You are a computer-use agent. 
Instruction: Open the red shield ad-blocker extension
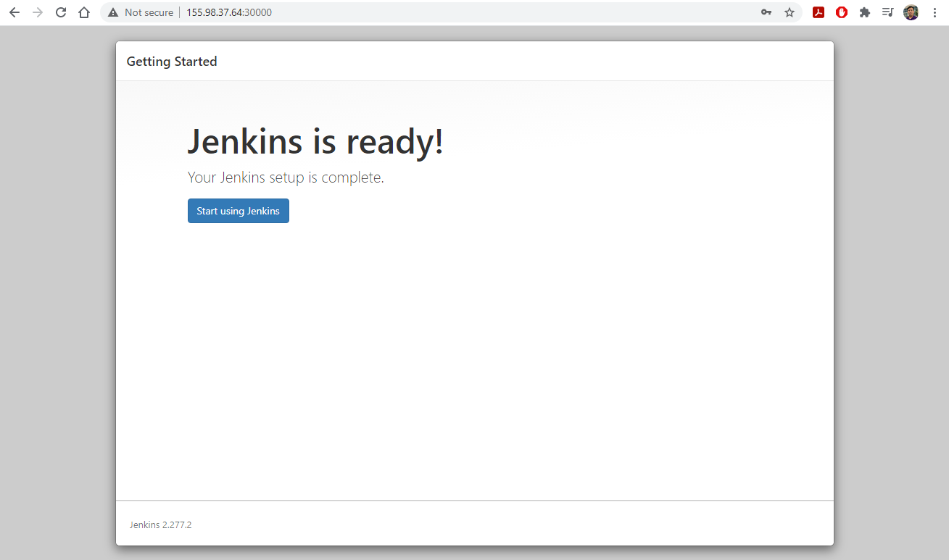(842, 12)
